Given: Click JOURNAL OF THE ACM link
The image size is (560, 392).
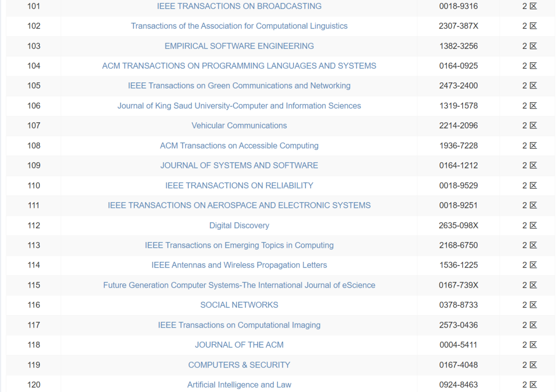Looking at the screenshot, I should click(239, 345).
